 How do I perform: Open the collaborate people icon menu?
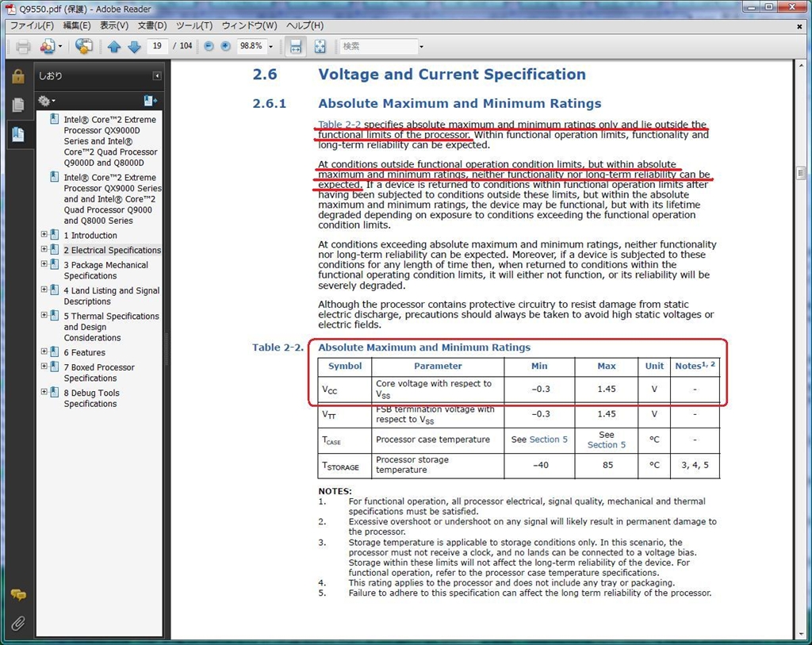[x=50, y=47]
